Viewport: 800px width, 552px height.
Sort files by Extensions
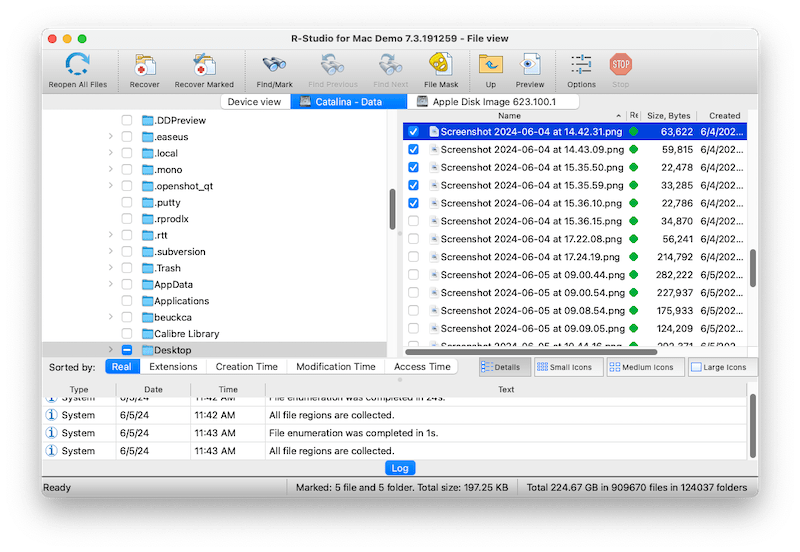tap(173, 367)
